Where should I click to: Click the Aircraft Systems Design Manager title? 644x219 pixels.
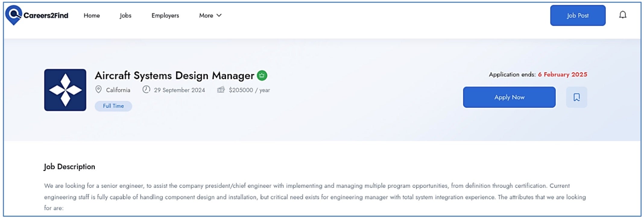174,75
